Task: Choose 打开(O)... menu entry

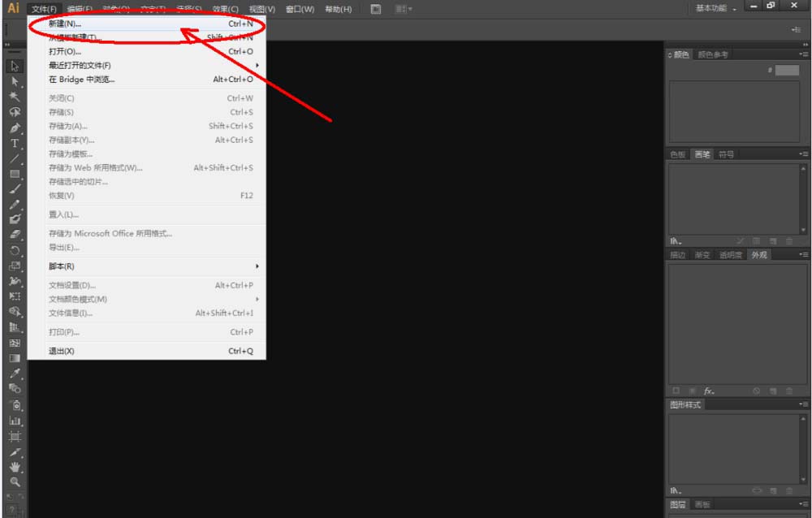Action: point(147,51)
